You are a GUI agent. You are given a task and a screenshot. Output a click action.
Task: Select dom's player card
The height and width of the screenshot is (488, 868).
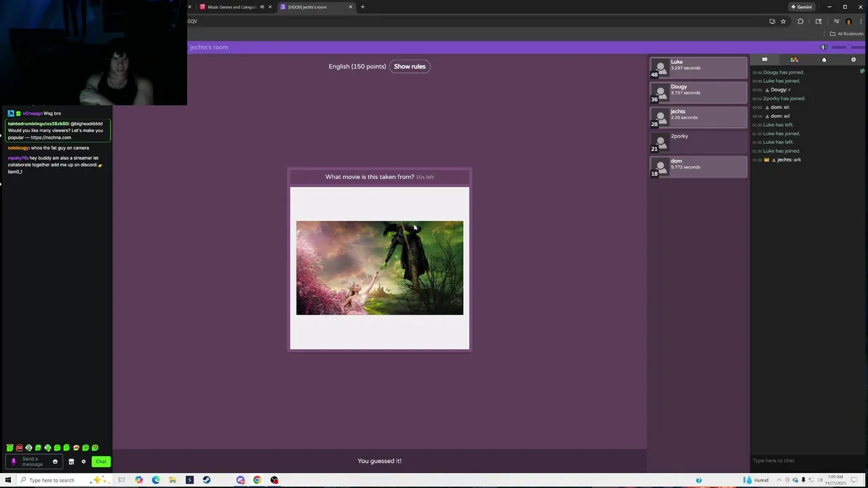pos(698,167)
